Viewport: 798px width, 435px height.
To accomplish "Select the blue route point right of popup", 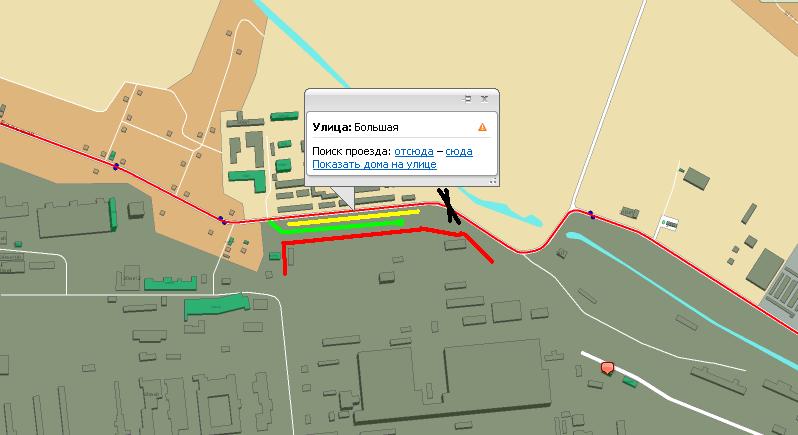I will point(591,213).
